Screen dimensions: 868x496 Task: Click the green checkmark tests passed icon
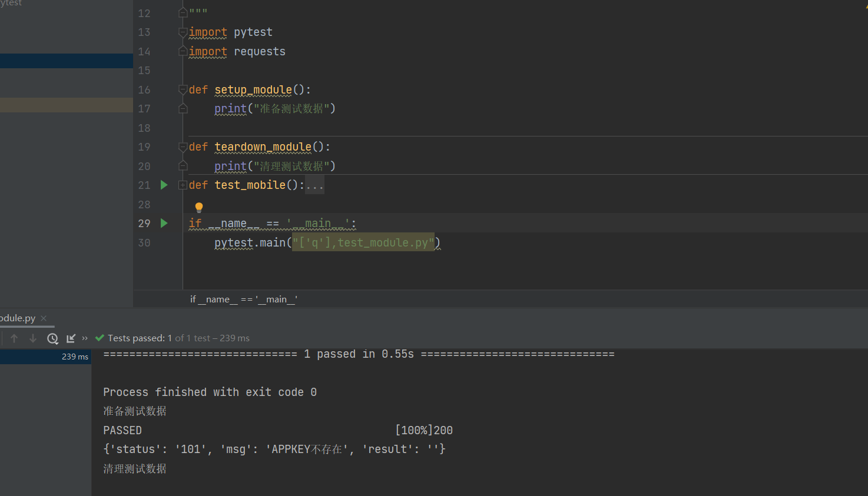coord(100,338)
